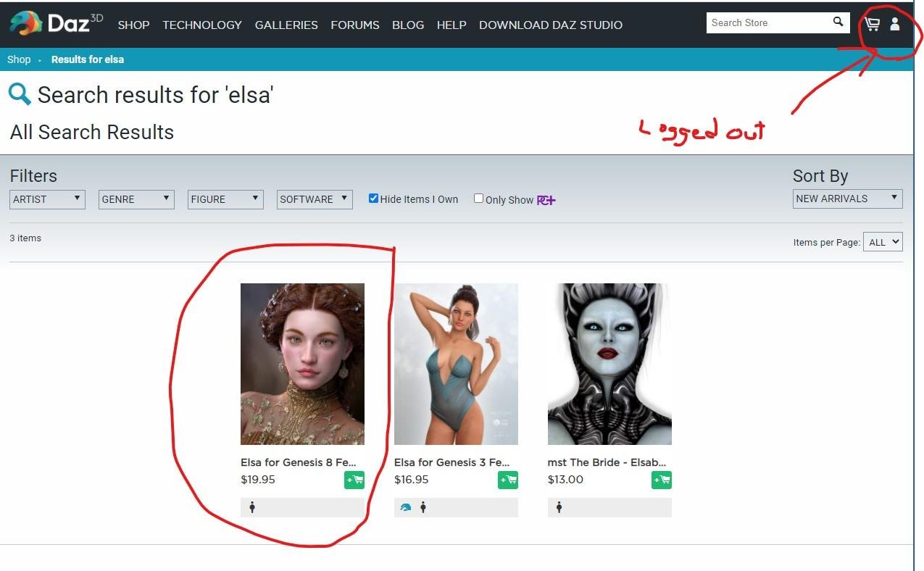Open the GENRE filter dropdown

pyautogui.click(x=136, y=199)
